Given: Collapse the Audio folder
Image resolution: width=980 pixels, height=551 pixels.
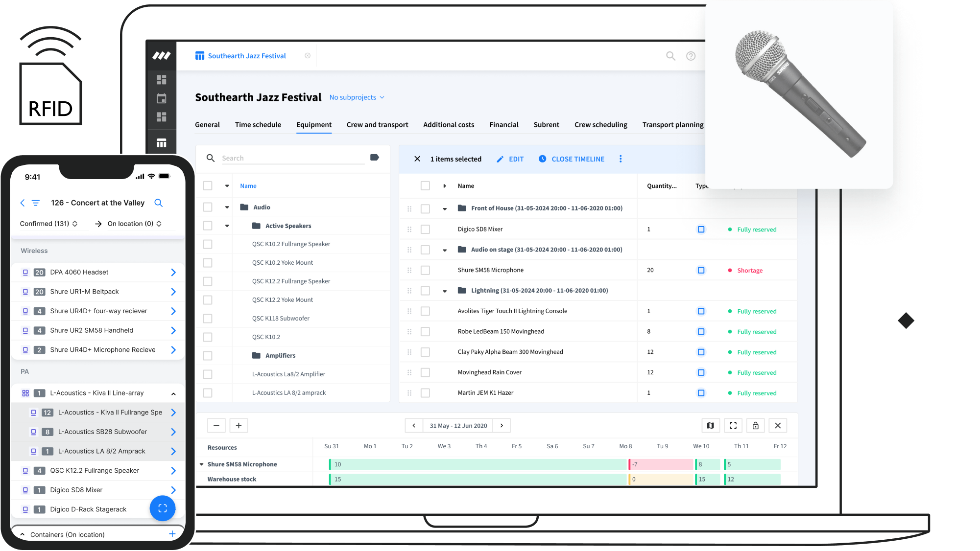Looking at the screenshot, I should pyautogui.click(x=227, y=207).
